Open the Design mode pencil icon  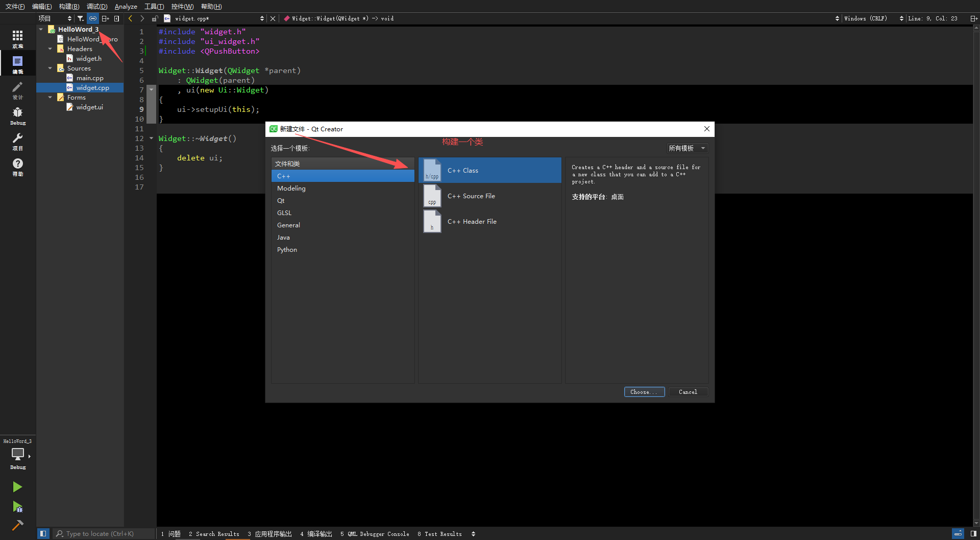(x=18, y=90)
